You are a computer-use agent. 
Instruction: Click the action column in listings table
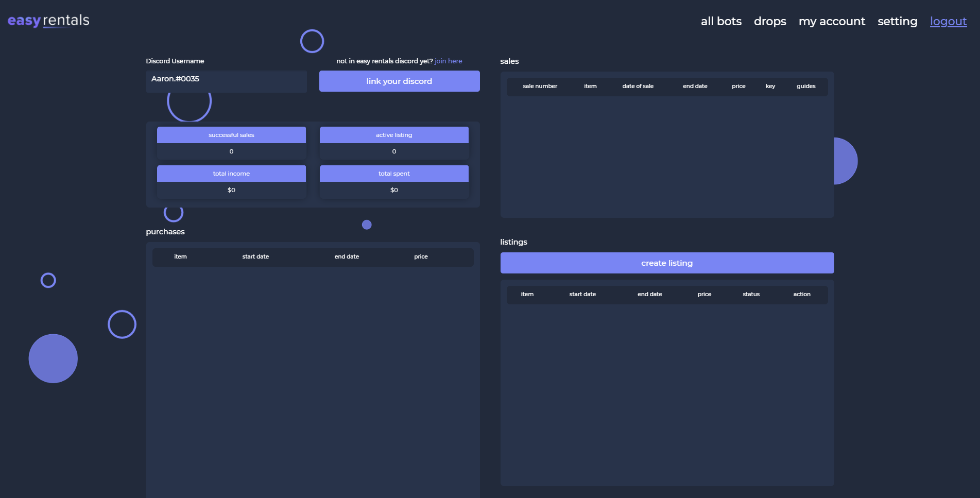[801, 294]
